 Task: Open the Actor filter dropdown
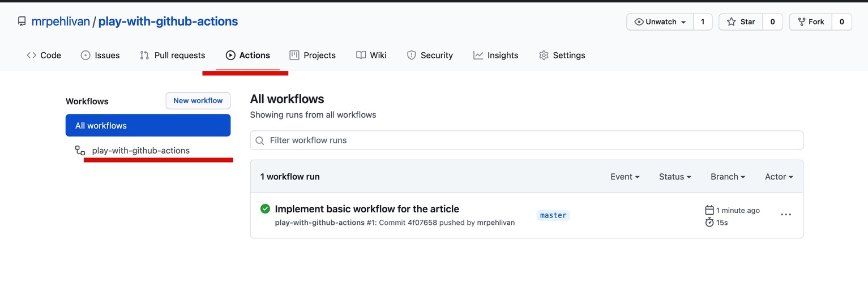[779, 177]
